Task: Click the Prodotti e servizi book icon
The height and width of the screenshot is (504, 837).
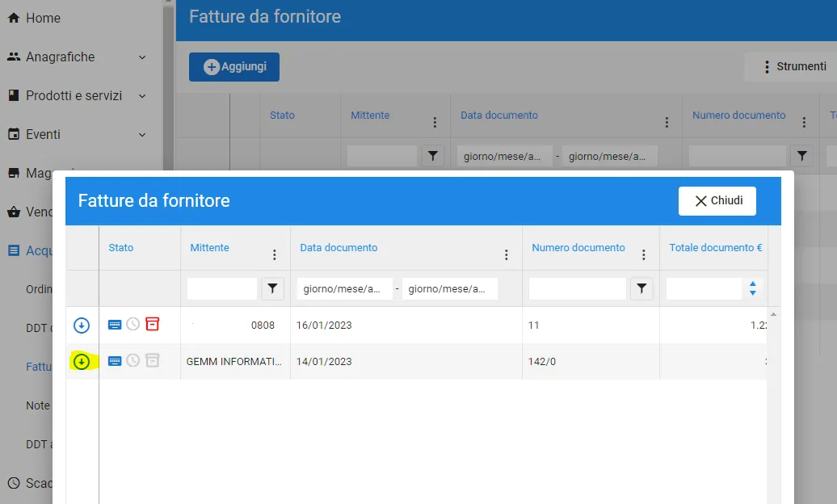Action: pos(14,95)
